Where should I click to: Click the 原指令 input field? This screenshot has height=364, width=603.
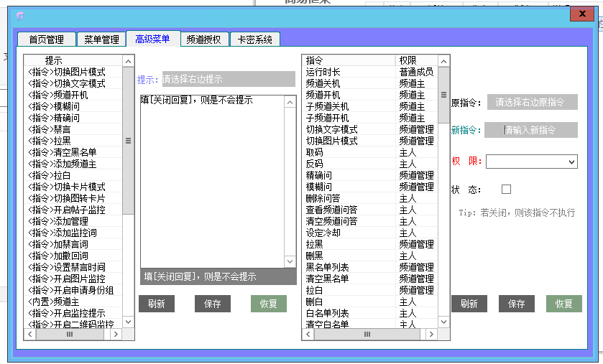[533, 102]
